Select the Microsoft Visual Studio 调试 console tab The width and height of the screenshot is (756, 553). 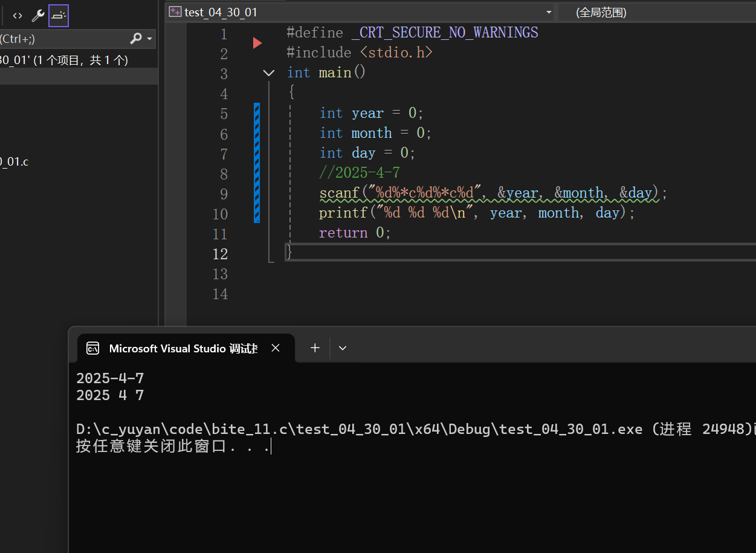186,348
